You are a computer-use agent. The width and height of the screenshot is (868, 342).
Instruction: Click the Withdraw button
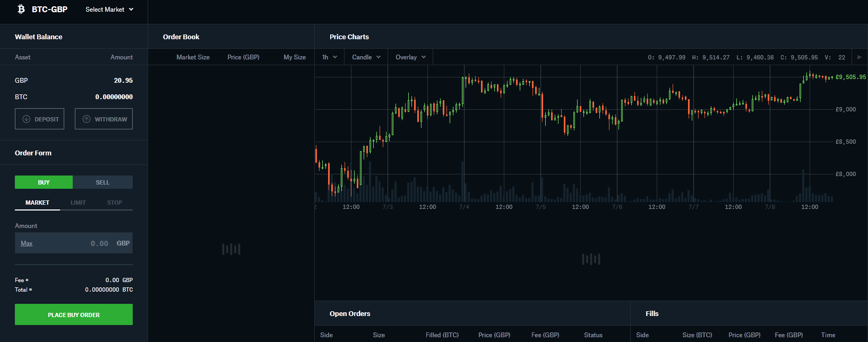coord(104,119)
